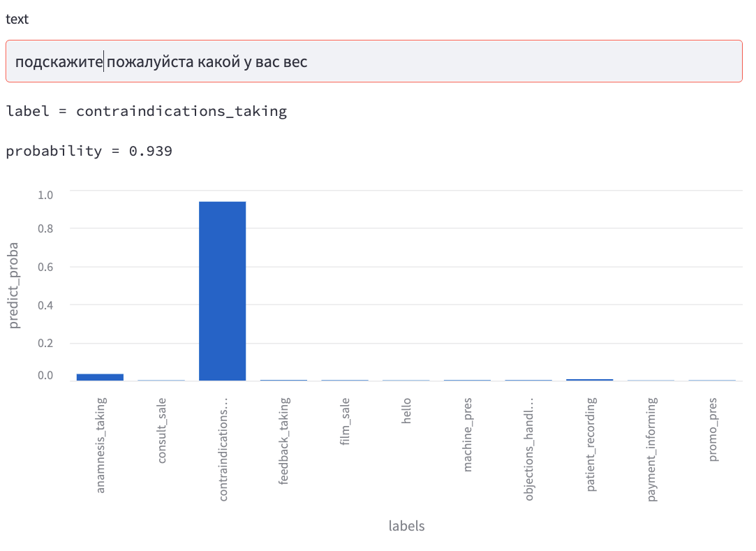This screenshot has height=551, width=756.
Task: Click the truncated objections_handl axis label
Action: [528, 448]
